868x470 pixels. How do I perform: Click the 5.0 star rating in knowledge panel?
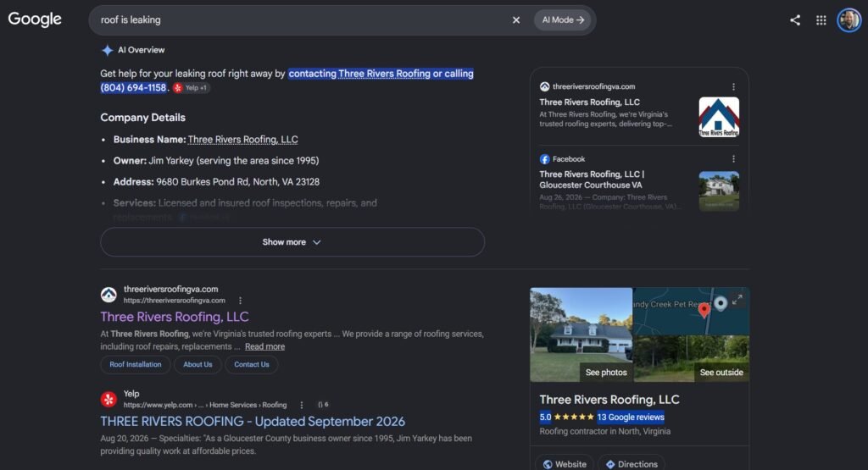(x=566, y=417)
